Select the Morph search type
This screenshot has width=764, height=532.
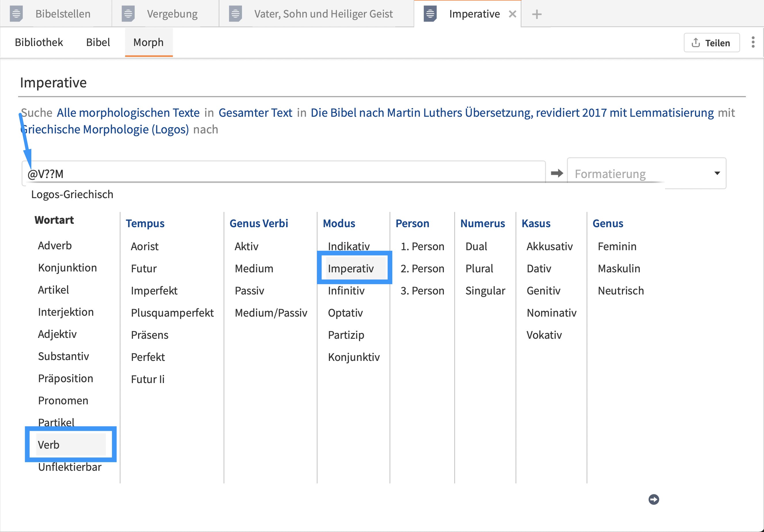tap(148, 42)
